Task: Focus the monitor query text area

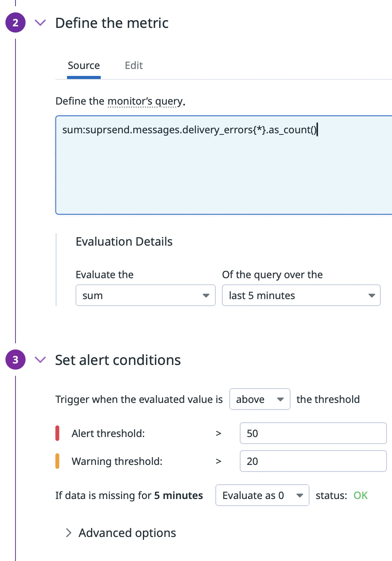Action: pyautogui.click(x=224, y=170)
